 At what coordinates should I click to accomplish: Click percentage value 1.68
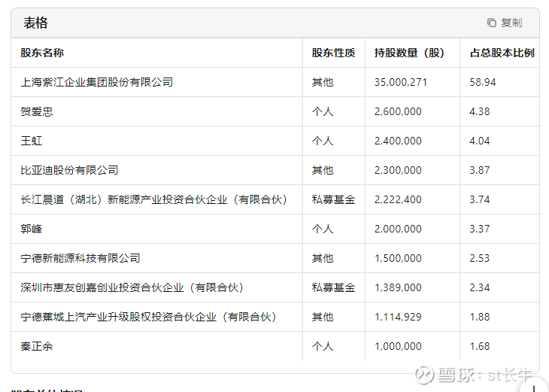click(x=480, y=347)
